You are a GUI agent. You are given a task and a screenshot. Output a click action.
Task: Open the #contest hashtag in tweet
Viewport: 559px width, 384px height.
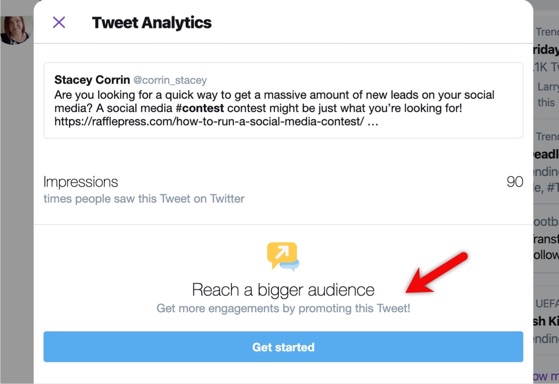click(x=200, y=108)
